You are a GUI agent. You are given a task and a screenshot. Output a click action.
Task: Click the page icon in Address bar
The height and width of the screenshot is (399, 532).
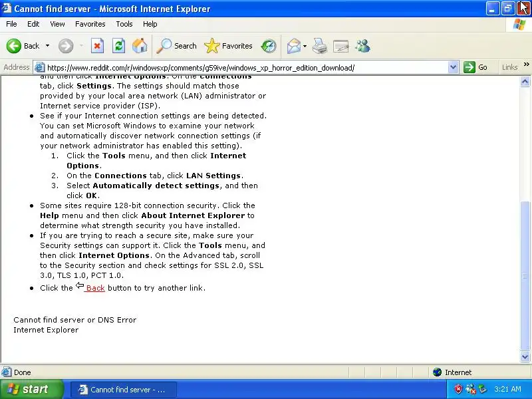click(x=40, y=67)
